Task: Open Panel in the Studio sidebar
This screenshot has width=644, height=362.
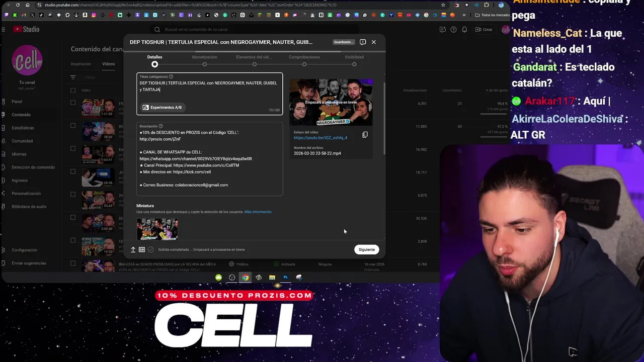Action: [x=17, y=102]
